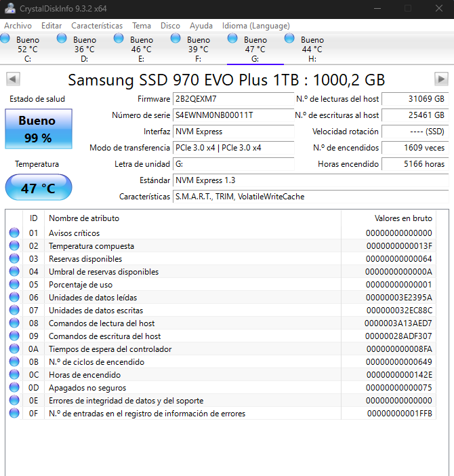
Task: Click raw value 0000003A13AED7
Action: [398, 323]
